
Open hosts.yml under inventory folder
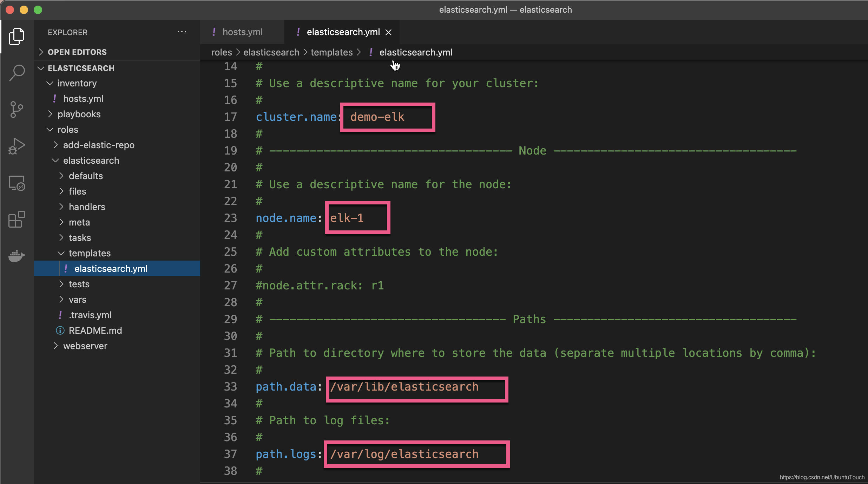point(83,99)
